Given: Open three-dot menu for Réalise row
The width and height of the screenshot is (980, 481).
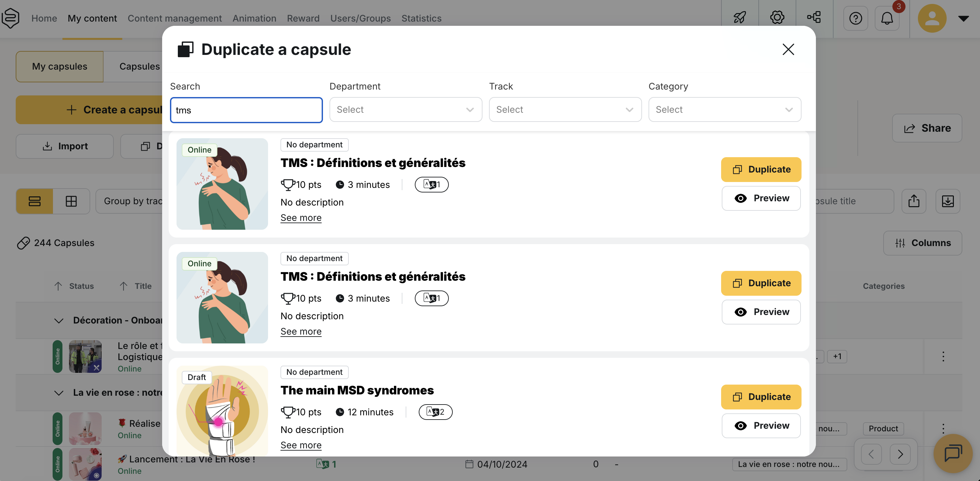Looking at the screenshot, I should click(943, 428).
